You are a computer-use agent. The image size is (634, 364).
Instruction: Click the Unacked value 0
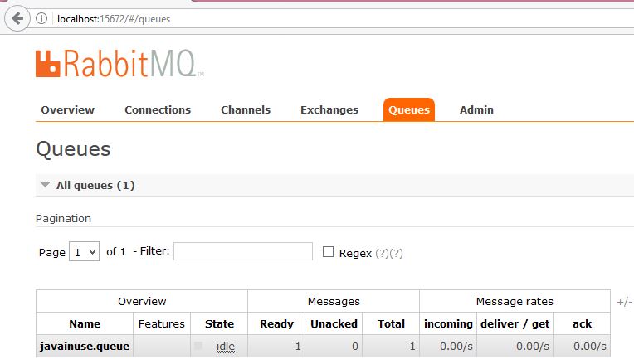click(x=354, y=347)
